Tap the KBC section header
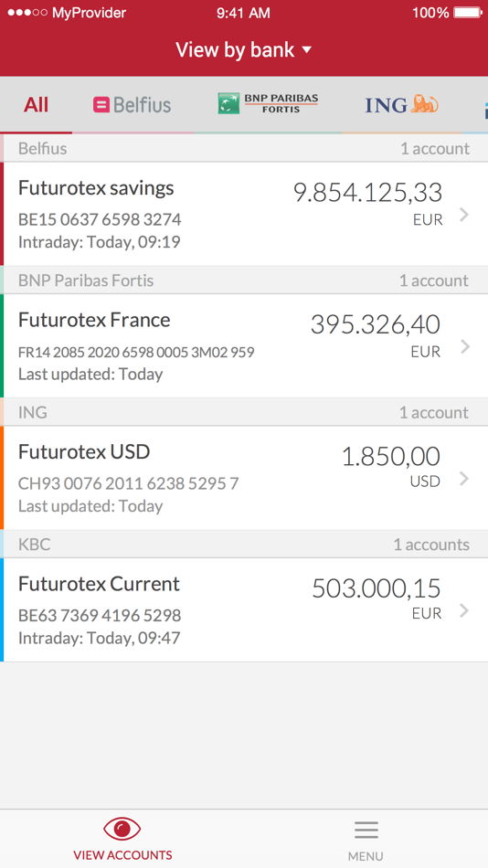Viewport: 488px width, 868px height. coord(244,545)
